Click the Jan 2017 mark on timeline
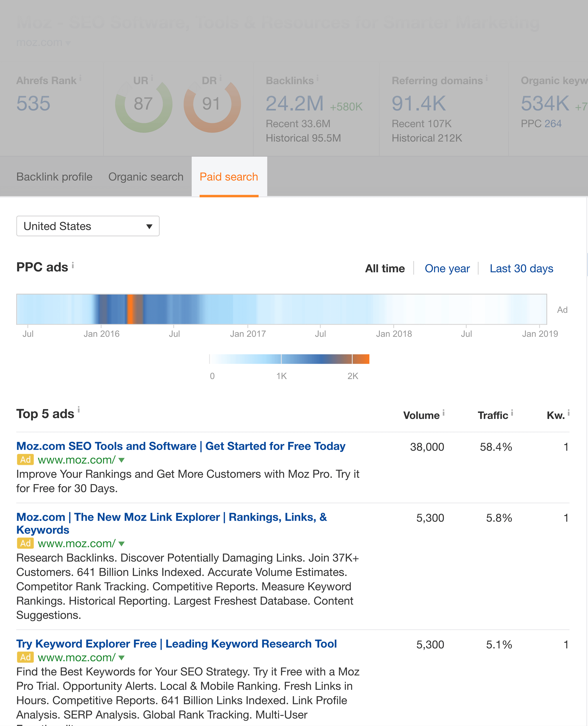 (248, 334)
